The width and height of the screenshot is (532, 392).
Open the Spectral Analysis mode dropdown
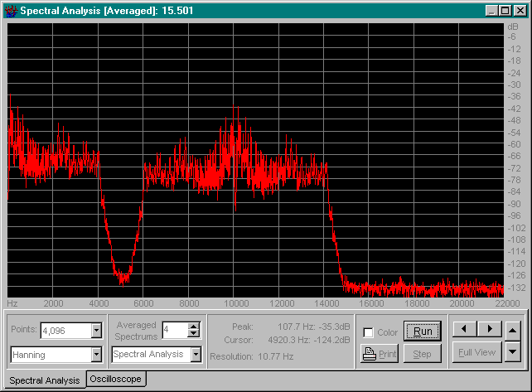click(196, 355)
